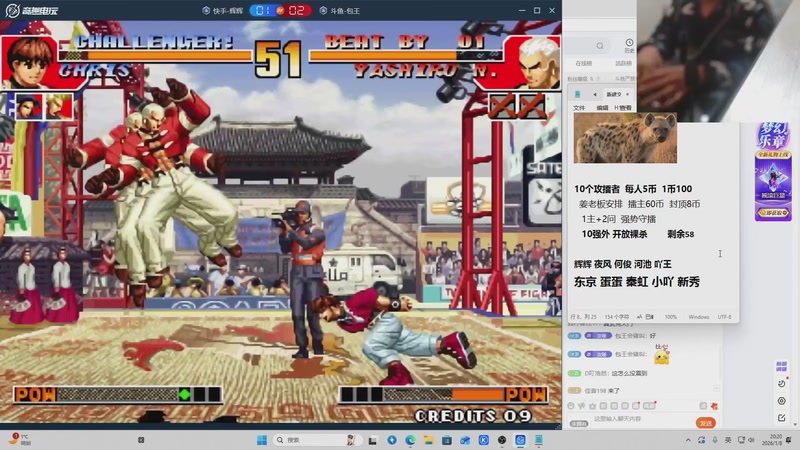
Task: Click the chat message ending with '来了'
Action: 602,390
